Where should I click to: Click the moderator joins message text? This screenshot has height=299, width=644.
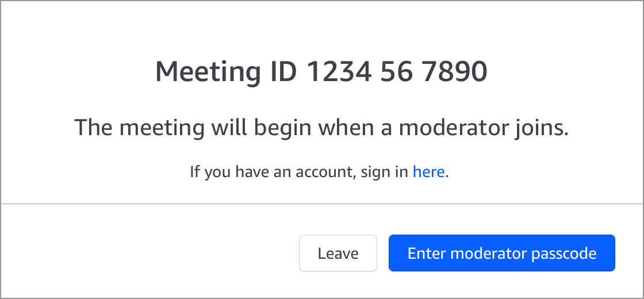(x=321, y=127)
